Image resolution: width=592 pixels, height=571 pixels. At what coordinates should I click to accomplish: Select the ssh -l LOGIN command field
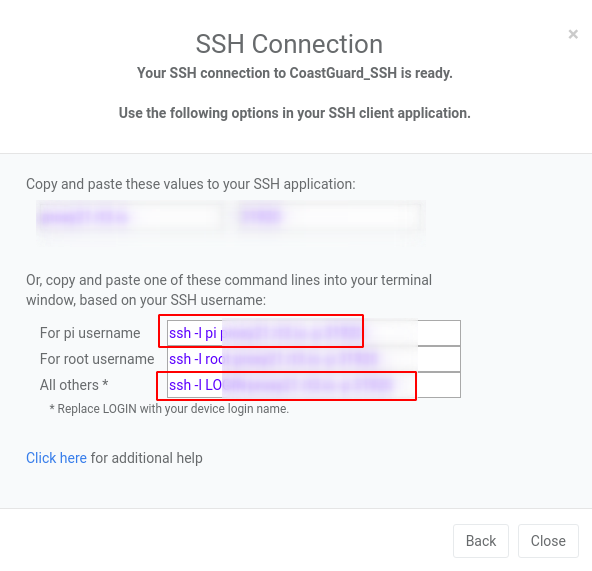click(313, 385)
